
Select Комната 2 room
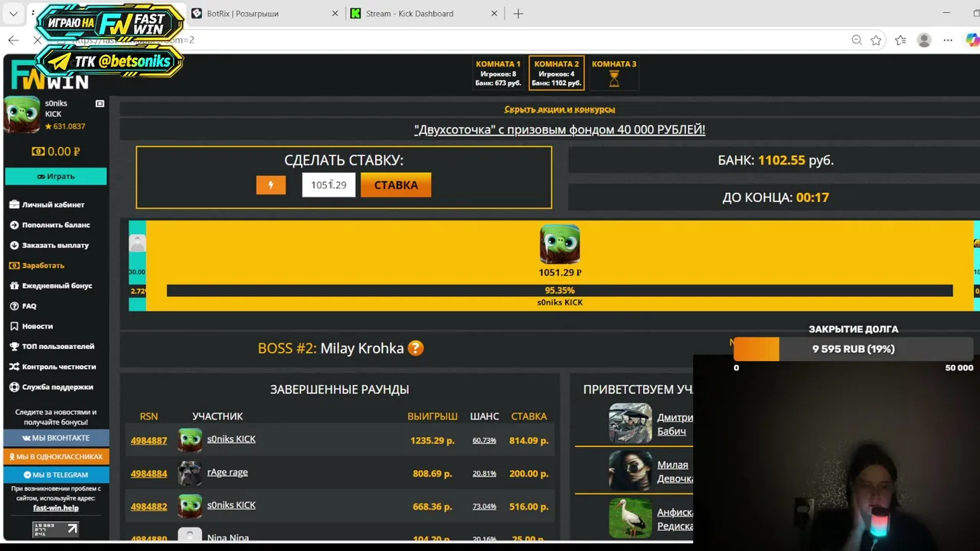pyautogui.click(x=557, y=73)
